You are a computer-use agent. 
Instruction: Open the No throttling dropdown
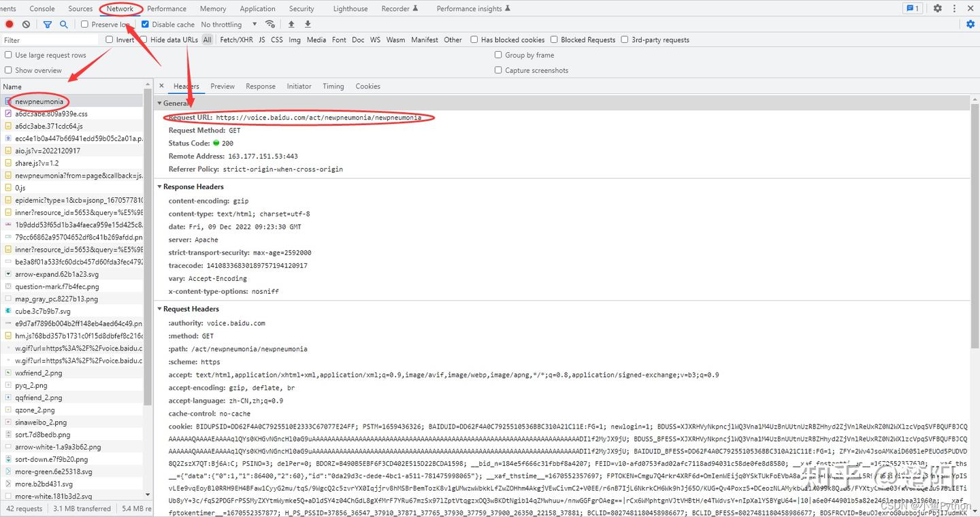point(225,24)
